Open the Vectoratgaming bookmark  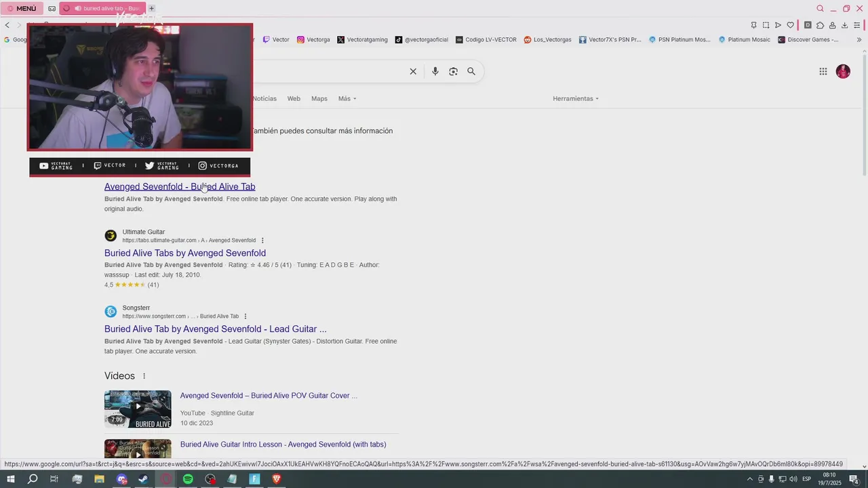[362, 39]
